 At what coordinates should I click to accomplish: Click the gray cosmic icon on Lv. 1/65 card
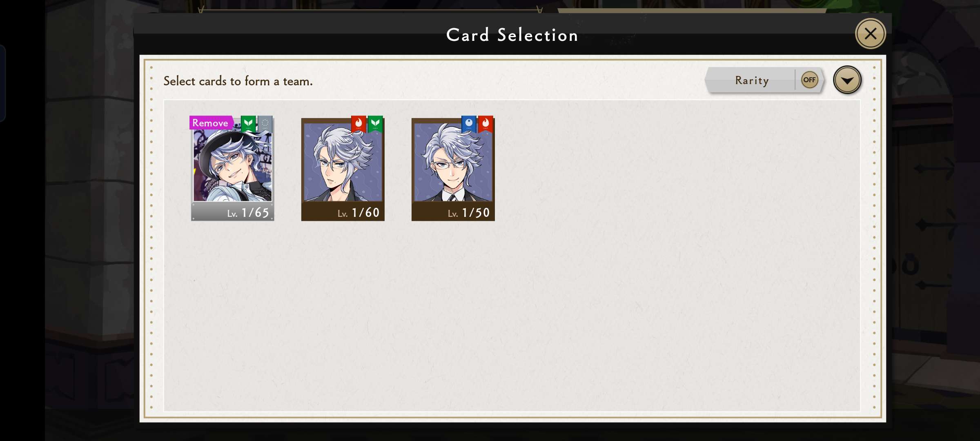265,124
